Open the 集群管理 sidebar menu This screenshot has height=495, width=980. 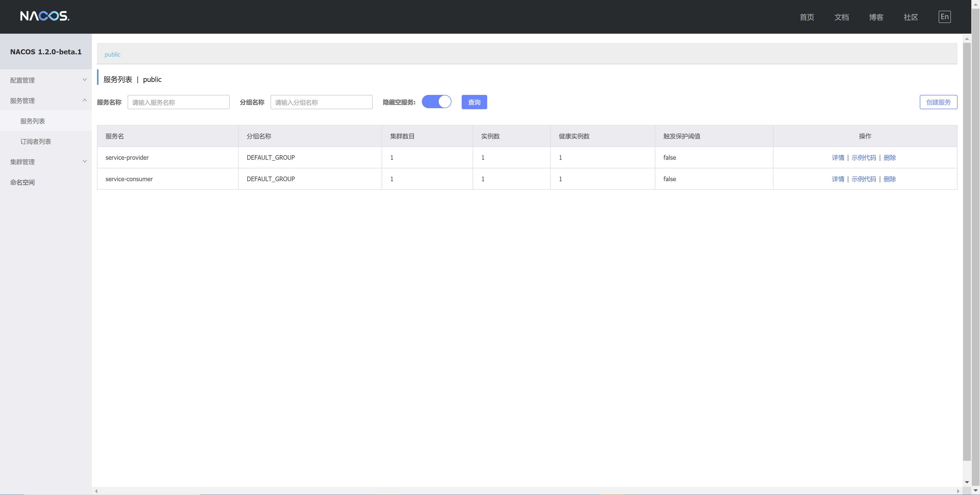tap(46, 162)
